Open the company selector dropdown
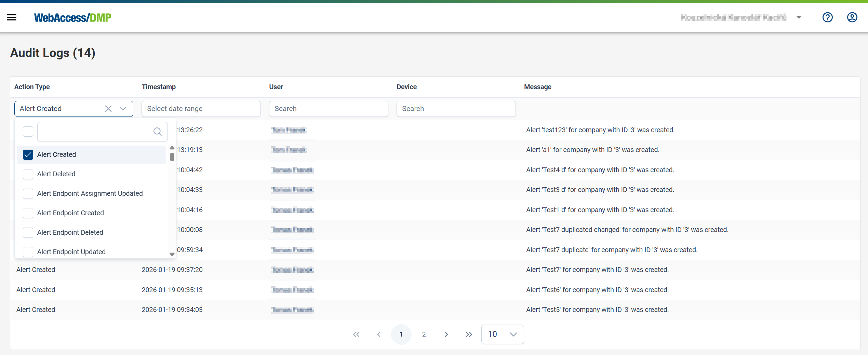This screenshot has height=355, width=868. click(x=799, y=17)
